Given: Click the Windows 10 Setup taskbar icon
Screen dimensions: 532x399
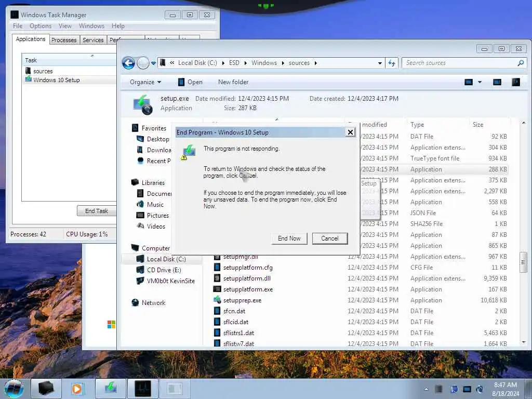Looking at the screenshot, I should (x=111, y=389).
